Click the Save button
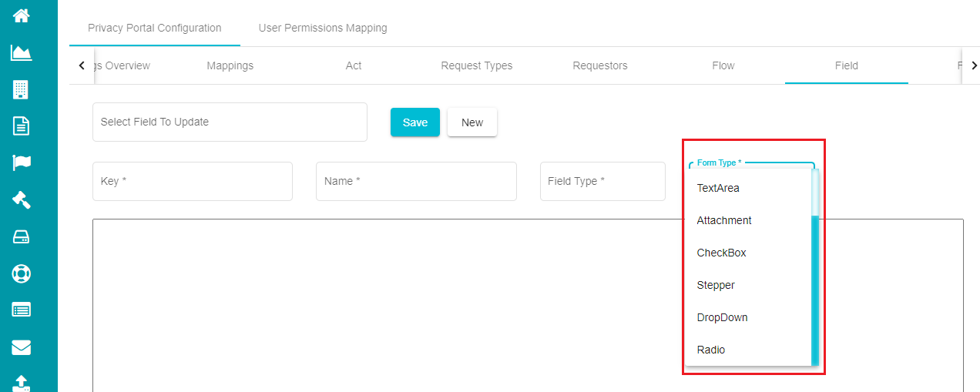980x392 pixels. 415,122
